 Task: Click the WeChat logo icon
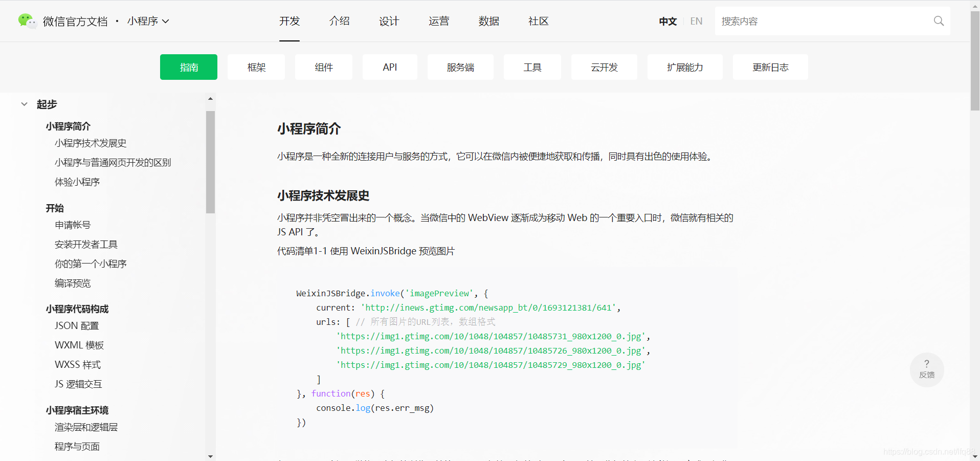[x=27, y=21]
